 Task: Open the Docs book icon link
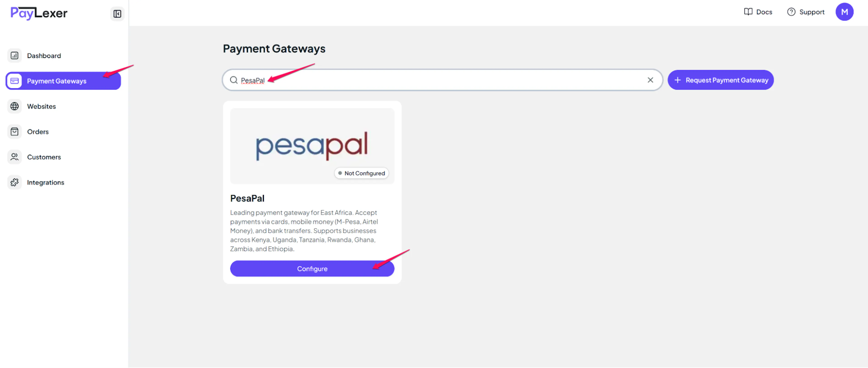(x=748, y=12)
